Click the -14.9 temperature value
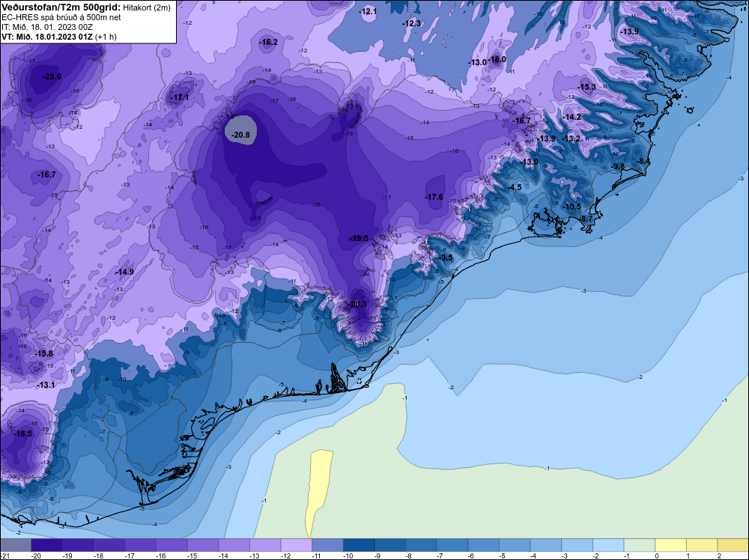 pos(124,272)
